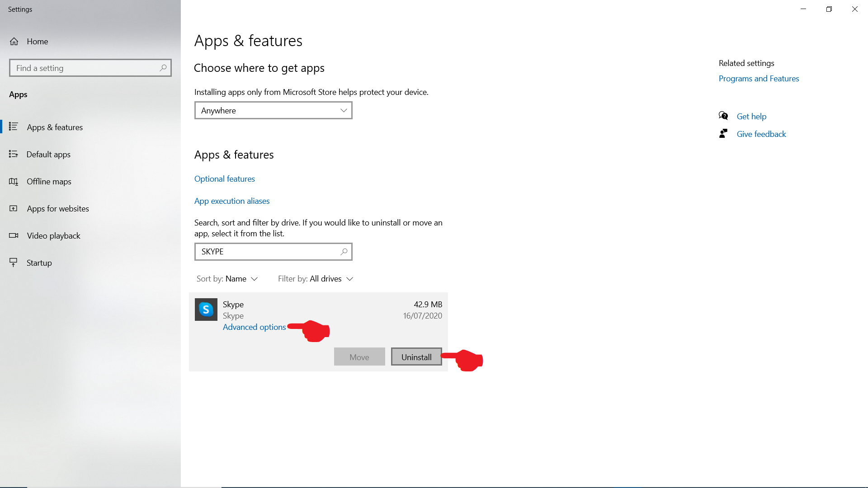Screen dimensions: 868x488
Task: Click the Startup sidebar icon
Action: pos(14,263)
